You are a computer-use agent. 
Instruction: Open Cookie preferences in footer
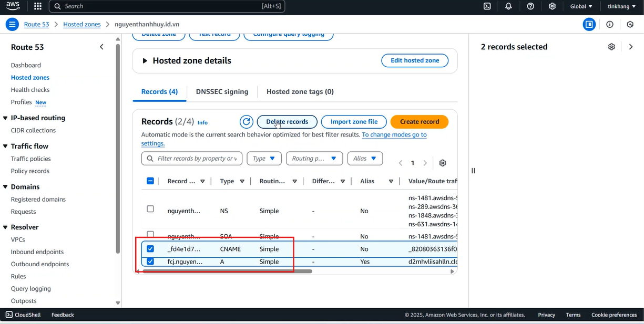(x=614, y=315)
